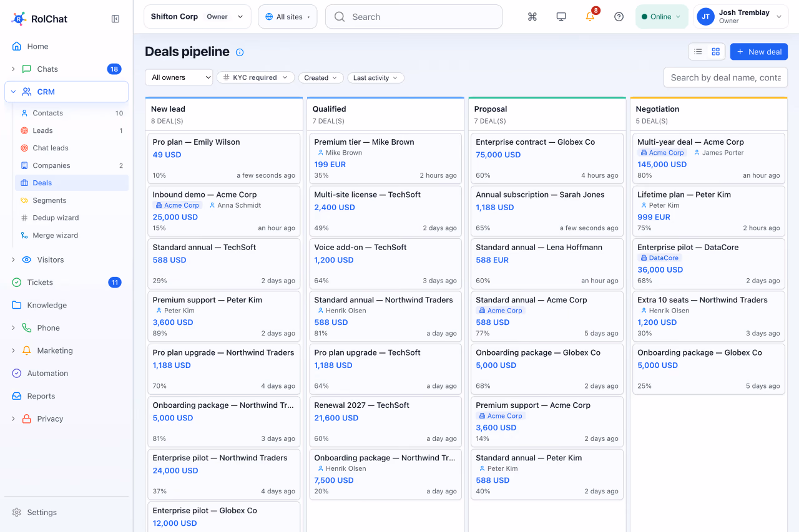Viewport: 799px width, 532px height.
Task: Open Reports in sidebar
Action: (66, 396)
